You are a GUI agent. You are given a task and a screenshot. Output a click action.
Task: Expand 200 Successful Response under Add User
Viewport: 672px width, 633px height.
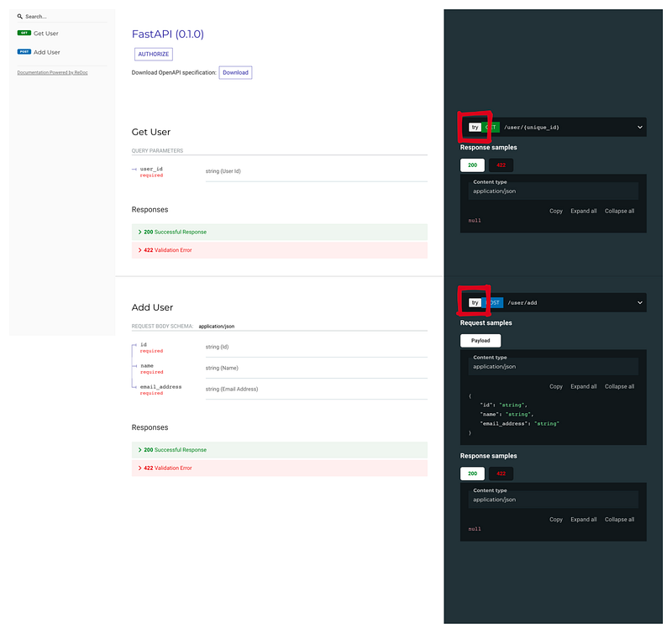tap(280, 450)
